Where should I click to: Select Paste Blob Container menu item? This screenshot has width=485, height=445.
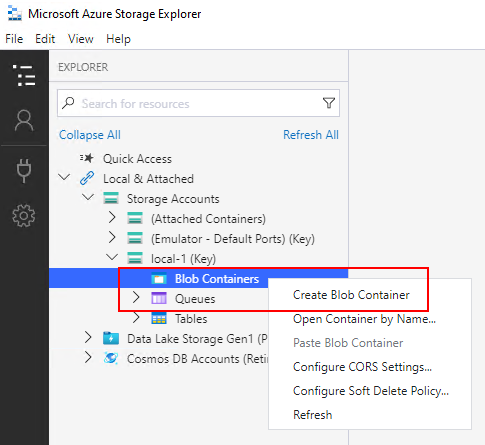point(348,343)
